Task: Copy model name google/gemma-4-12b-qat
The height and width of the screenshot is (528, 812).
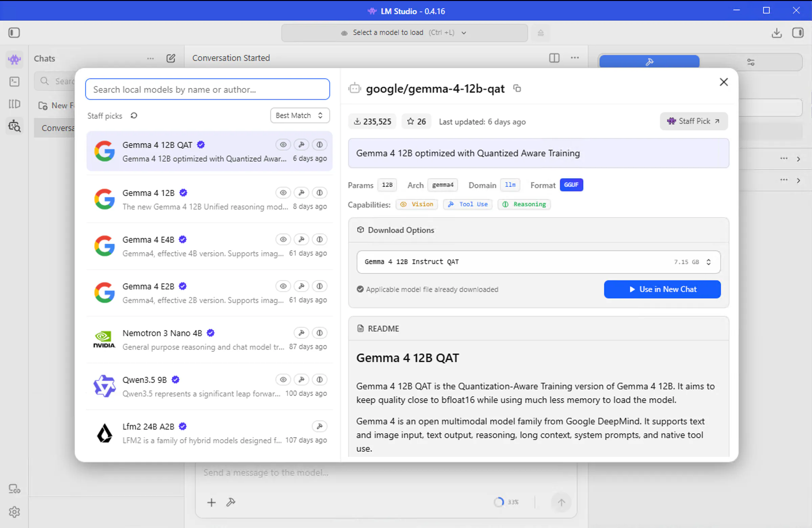Action: pos(517,88)
